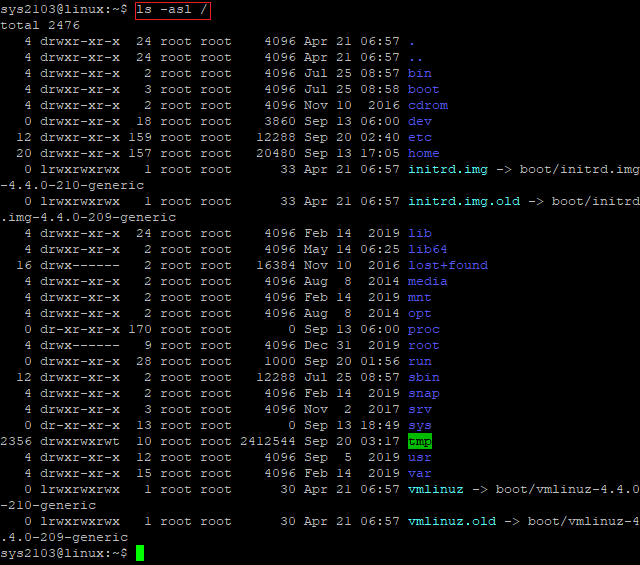Click the '..' parent directory entry
Screen dimensions: 640x565
[416, 58]
